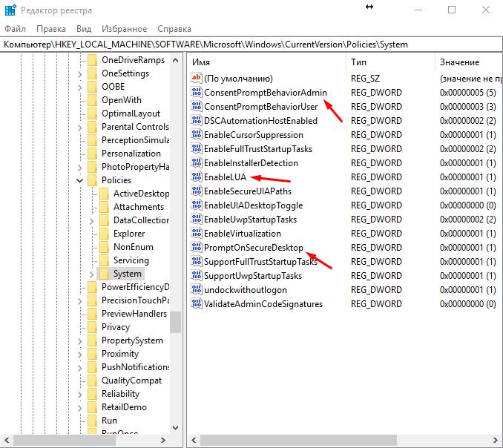Click the DWORD icon of SupportFullTrustStartupTasks
Viewport: 503px width, 448px height.
tap(197, 262)
